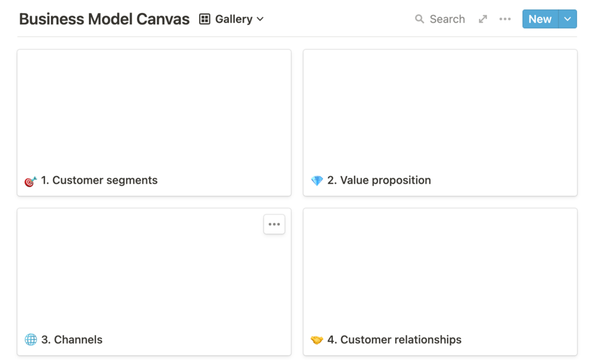Open the 1. Customer segments title
The image size is (596, 364).
click(x=105, y=180)
